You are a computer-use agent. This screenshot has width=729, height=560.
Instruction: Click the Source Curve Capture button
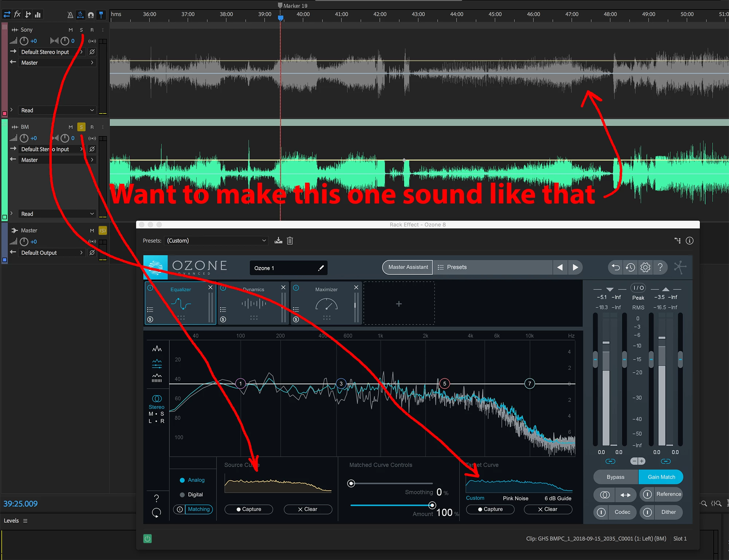(x=249, y=509)
